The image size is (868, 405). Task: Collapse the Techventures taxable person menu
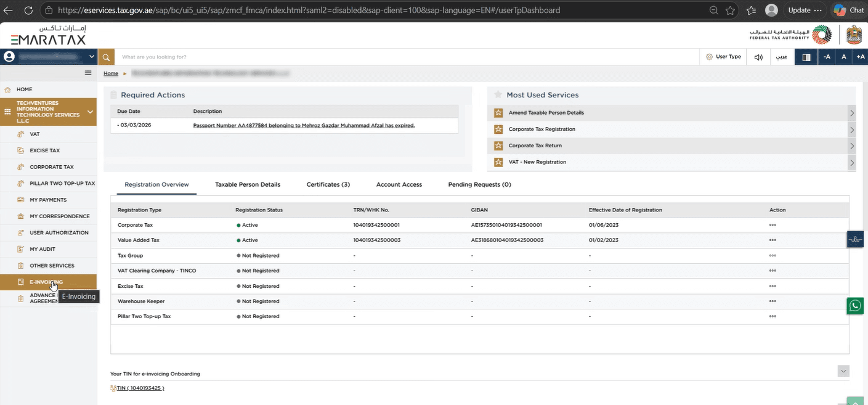(x=90, y=112)
